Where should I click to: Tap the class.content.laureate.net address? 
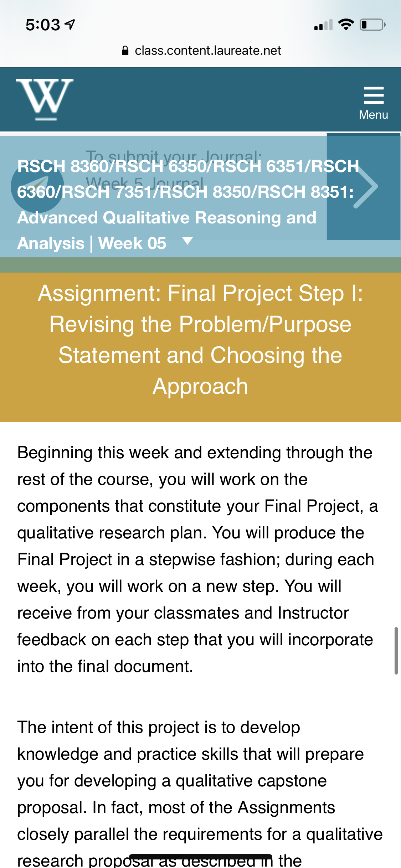pos(208,51)
